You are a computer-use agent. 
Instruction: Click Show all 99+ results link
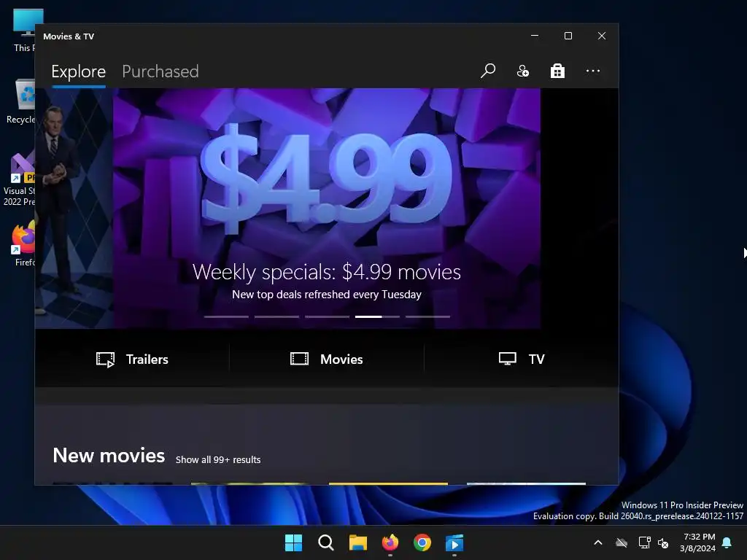[217, 459]
